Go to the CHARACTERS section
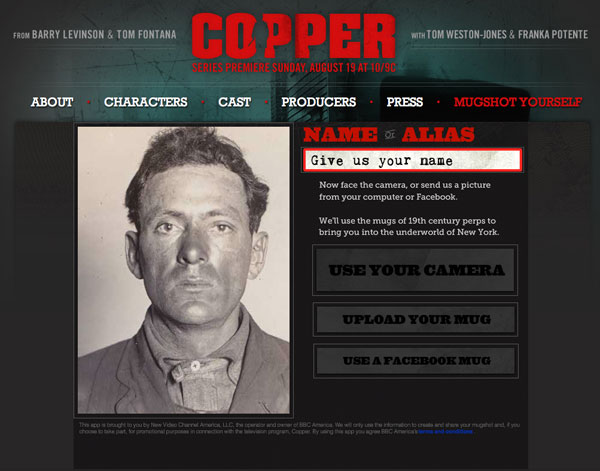 [x=146, y=102]
